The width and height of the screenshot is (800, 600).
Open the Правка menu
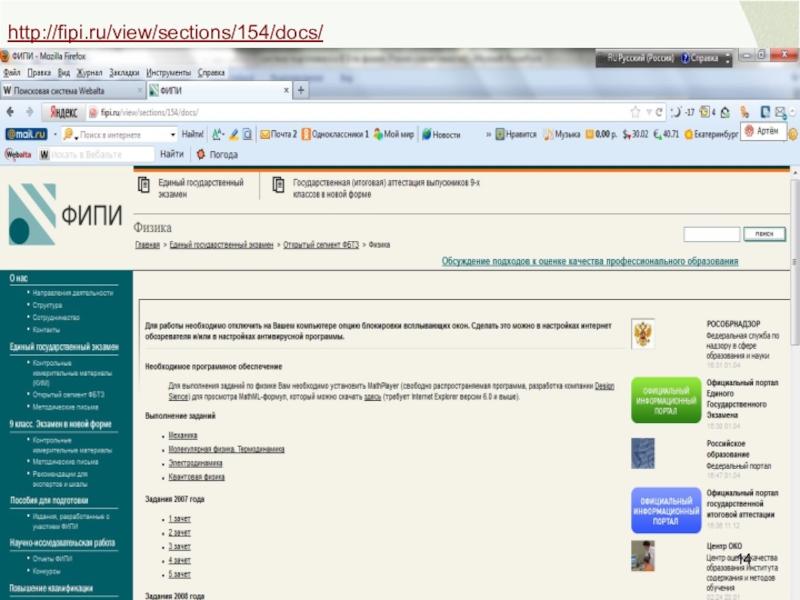39,72
